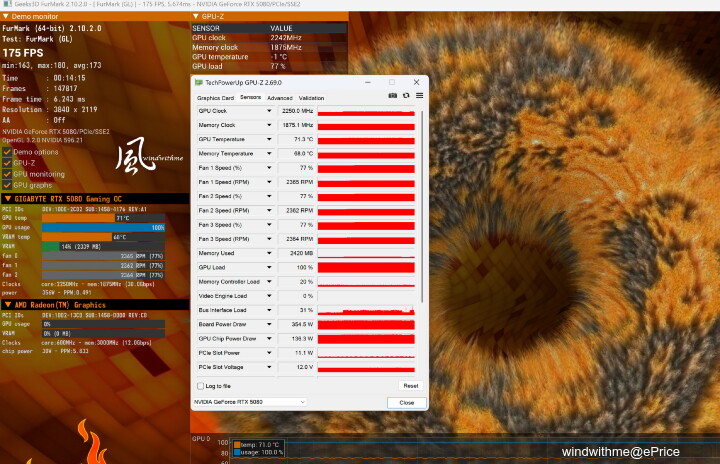Open the Video Engine Load dropdown
Screen dimensions: 720x464
269,296
